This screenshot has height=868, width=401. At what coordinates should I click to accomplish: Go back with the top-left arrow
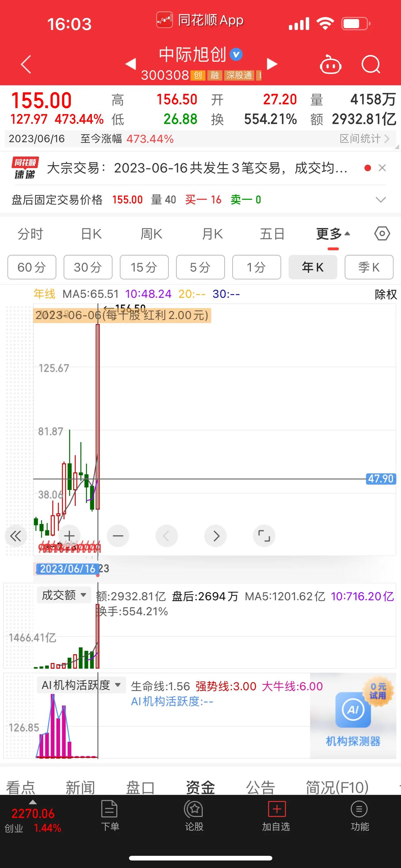(x=26, y=64)
